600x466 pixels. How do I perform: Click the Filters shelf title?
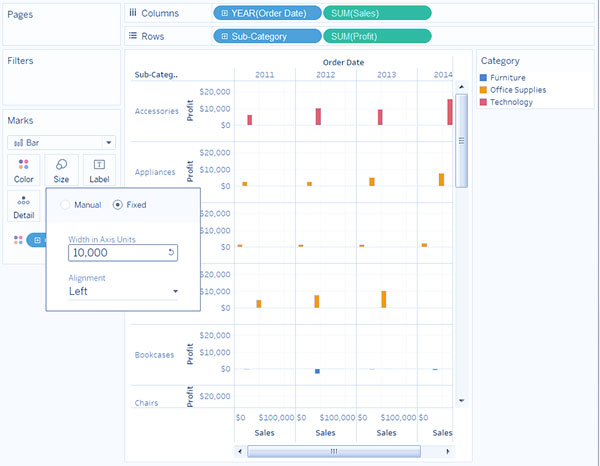click(20, 61)
